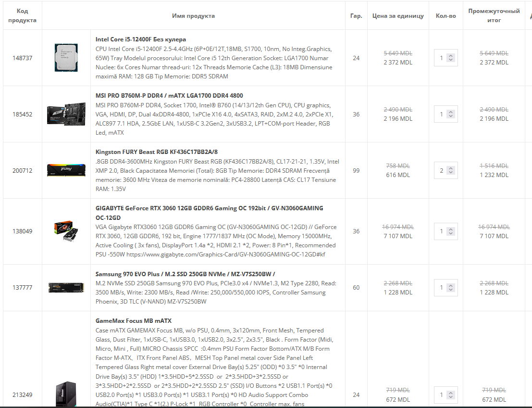Click the 616 MDL unit price
Screen dimensions: 532x408
(398, 175)
